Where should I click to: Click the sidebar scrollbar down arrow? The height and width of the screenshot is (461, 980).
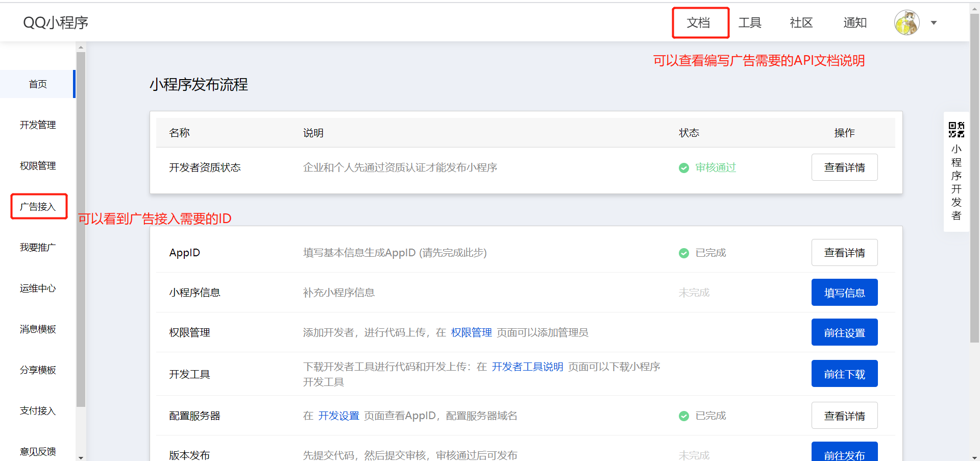(x=81, y=457)
